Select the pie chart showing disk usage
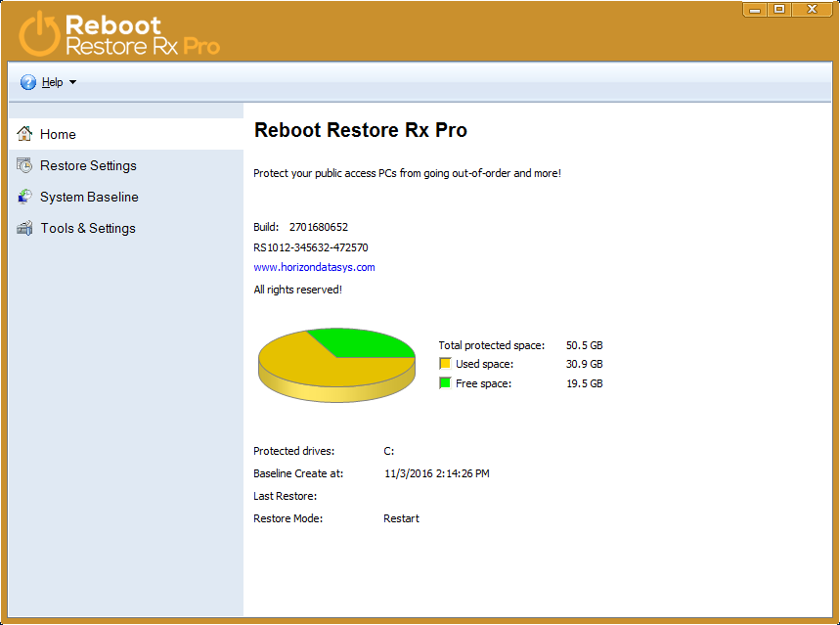 335,363
